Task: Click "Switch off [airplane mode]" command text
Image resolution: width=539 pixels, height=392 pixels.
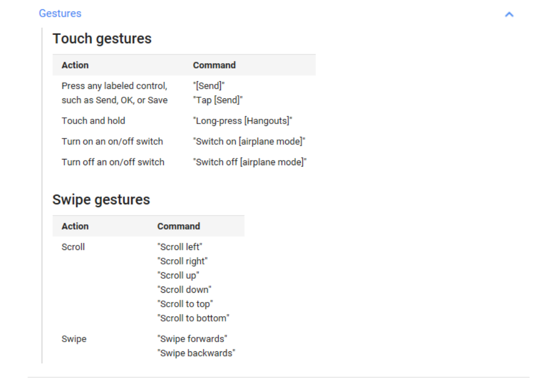Action: [x=250, y=162]
